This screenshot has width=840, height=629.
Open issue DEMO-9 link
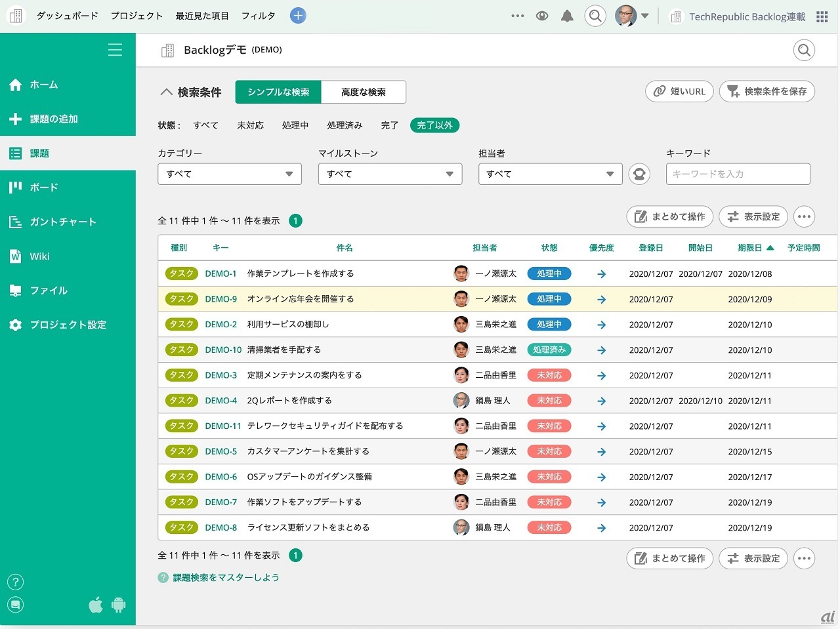click(x=220, y=299)
